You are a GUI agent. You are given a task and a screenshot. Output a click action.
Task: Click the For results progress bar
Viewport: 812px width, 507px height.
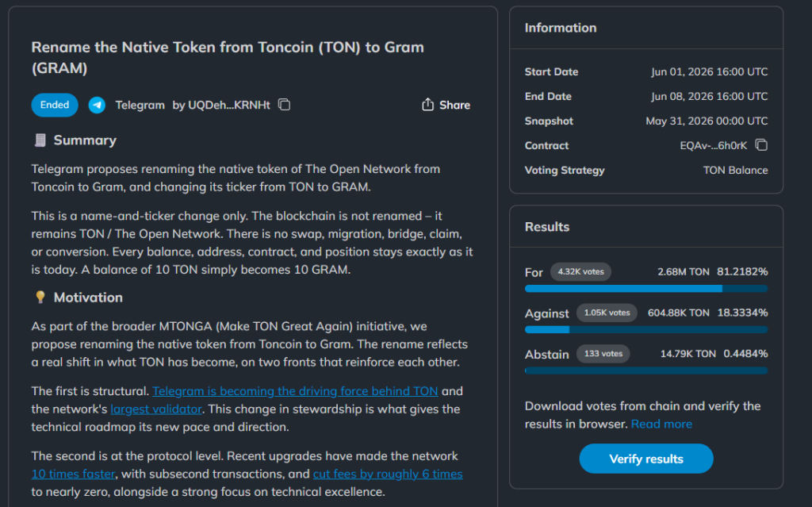(x=645, y=289)
